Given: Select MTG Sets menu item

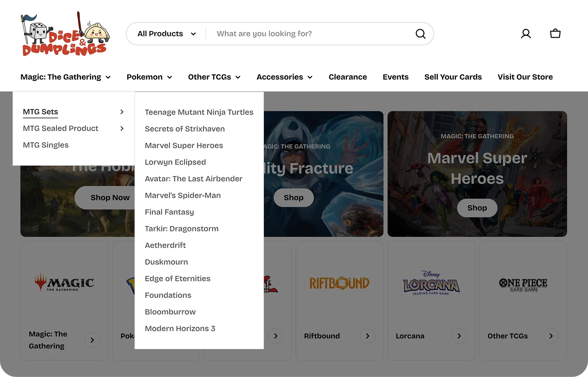Looking at the screenshot, I should coord(40,112).
